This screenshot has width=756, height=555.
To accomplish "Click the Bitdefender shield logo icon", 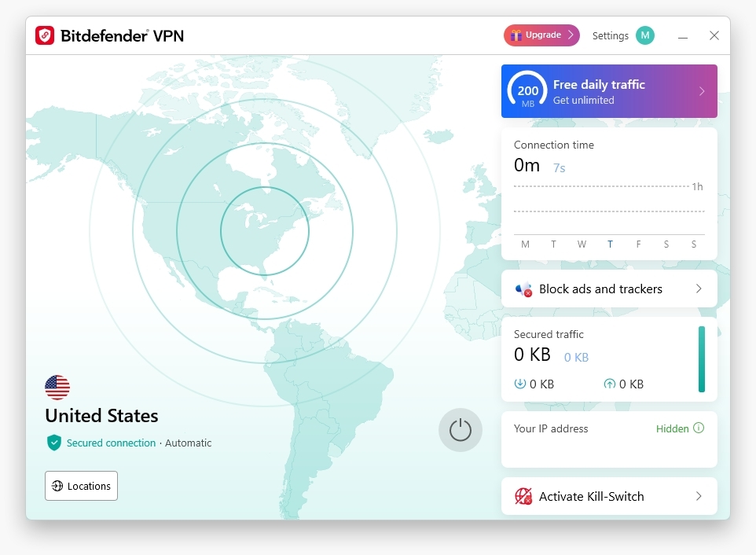I will coord(45,35).
